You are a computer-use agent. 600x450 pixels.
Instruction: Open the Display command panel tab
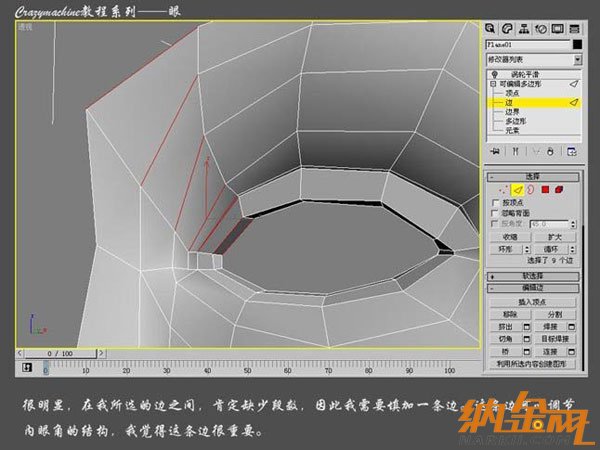click(556, 29)
